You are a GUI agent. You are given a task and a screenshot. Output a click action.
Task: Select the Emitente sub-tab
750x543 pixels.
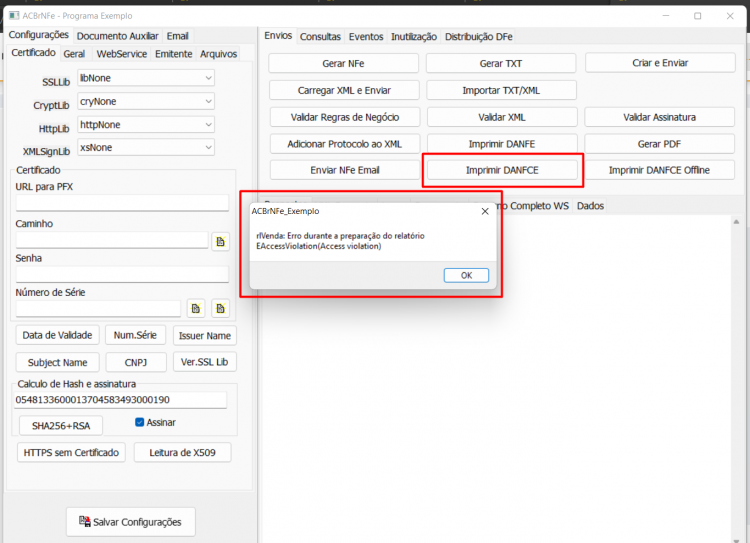[x=174, y=54]
